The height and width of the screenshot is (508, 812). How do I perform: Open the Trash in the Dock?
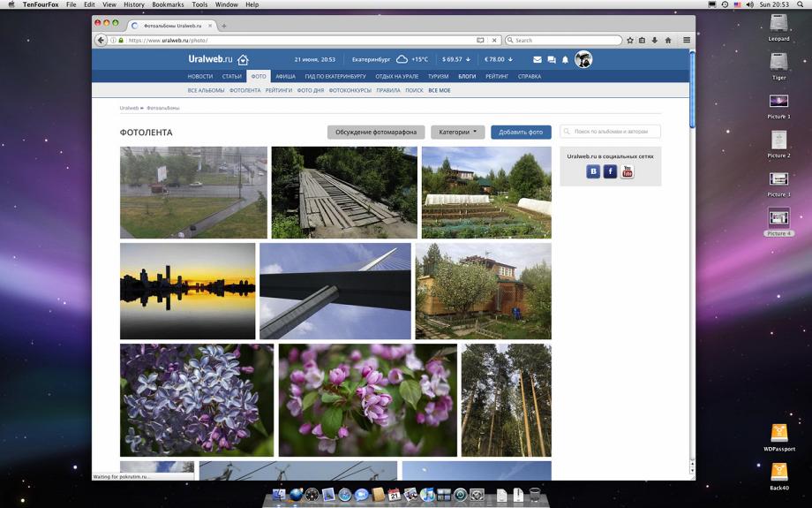point(535,495)
